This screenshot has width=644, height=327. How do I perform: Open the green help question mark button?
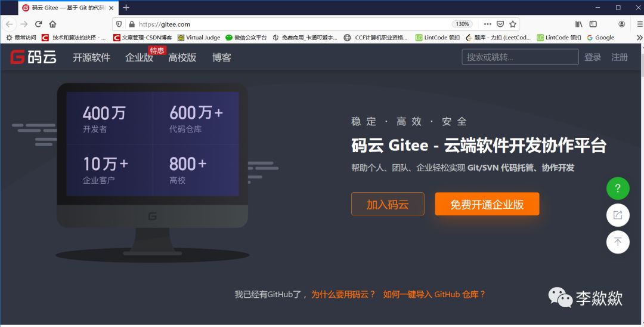pyautogui.click(x=618, y=189)
